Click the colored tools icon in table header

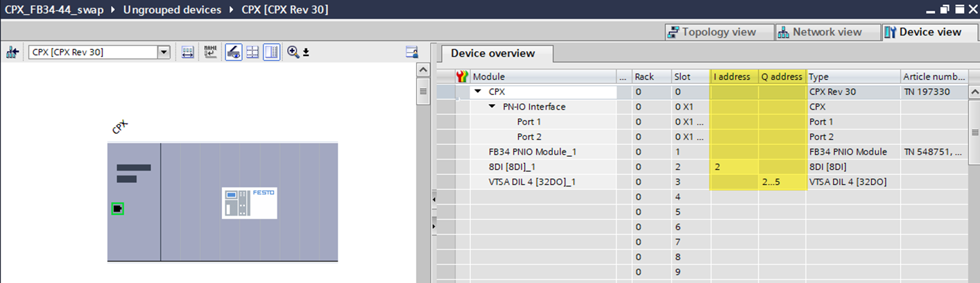463,77
